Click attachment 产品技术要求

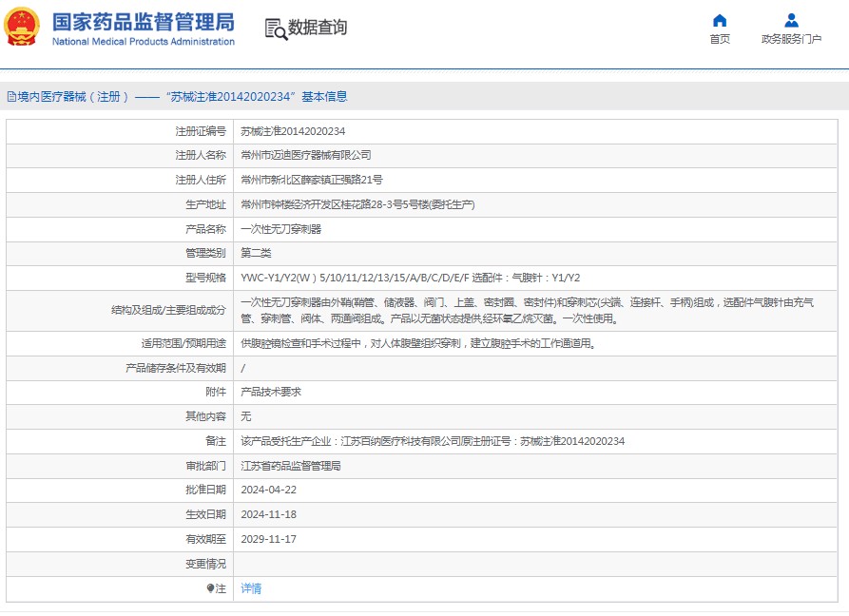tap(271, 392)
